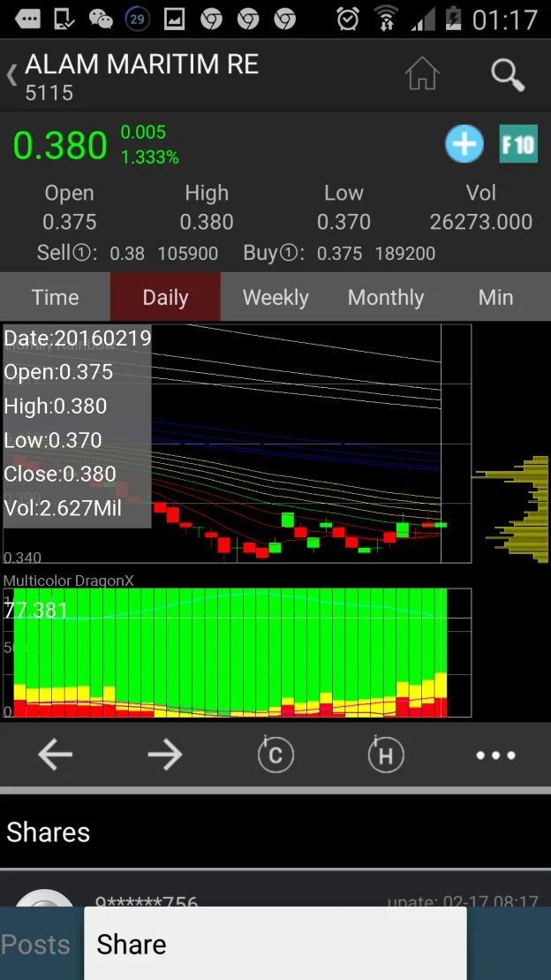The width and height of the screenshot is (551, 980).
Task: Tap the Low value 0.370 in header
Action: click(x=343, y=222)
